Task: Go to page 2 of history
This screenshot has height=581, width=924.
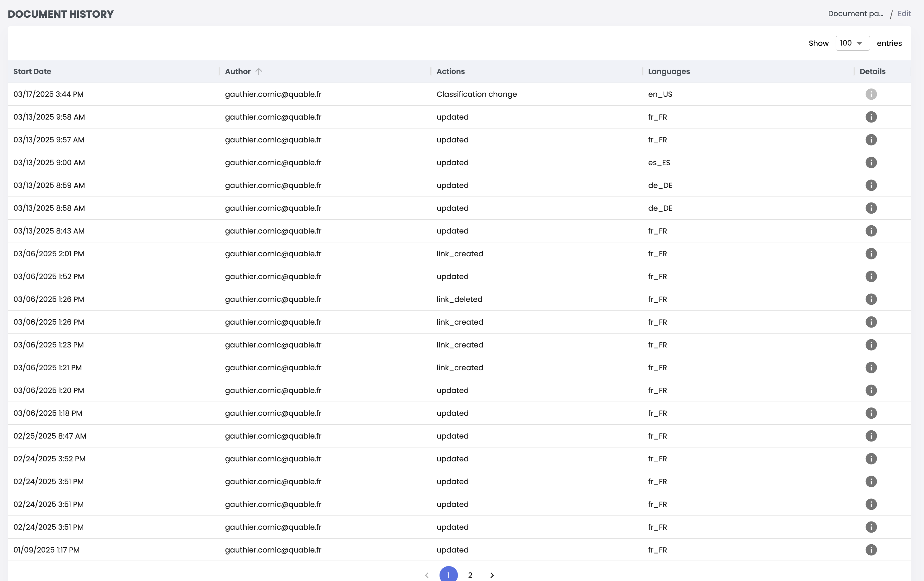Action: tap(470, 575)
